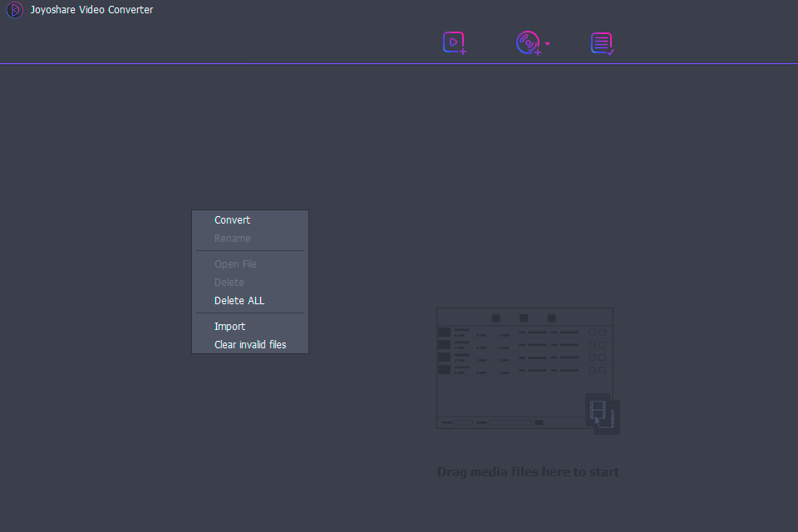Click the Joyoshare Video Converter title text
The height and width of the screenshot is (532, 798).
[x=91, y=10]
